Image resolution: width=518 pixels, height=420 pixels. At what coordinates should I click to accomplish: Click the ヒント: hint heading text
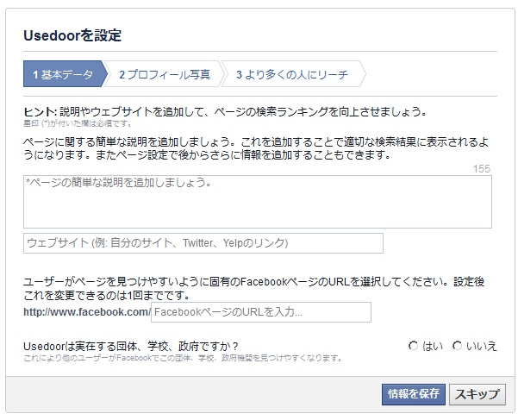click(41, 112)
